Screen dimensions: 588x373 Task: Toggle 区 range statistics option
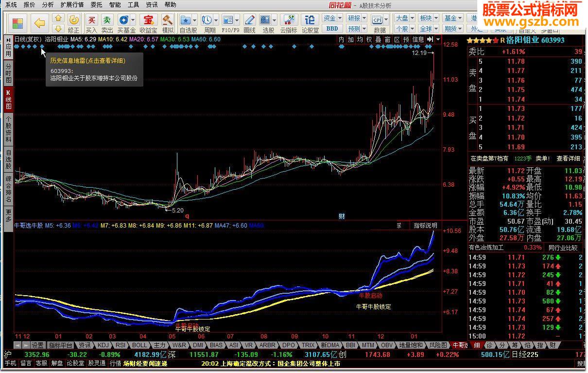click(x=397, y=39)
